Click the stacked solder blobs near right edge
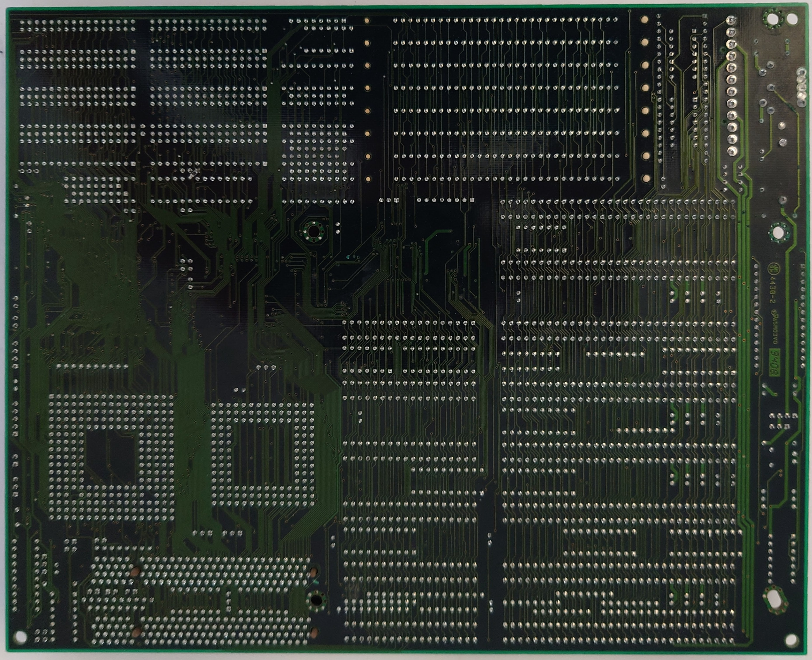Screen dimensions: 812x660 click(802, 88)
